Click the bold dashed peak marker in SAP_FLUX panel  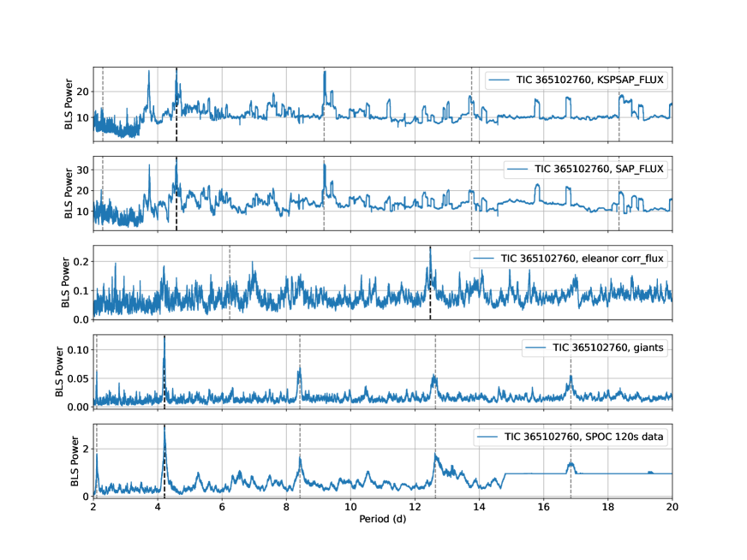point(176,194)
